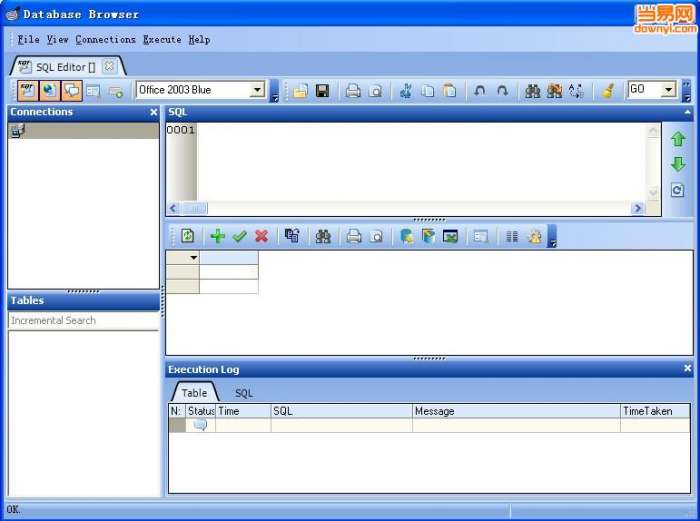Open the File menu
This screenshot has width=700, height=521.
point(29,39)
